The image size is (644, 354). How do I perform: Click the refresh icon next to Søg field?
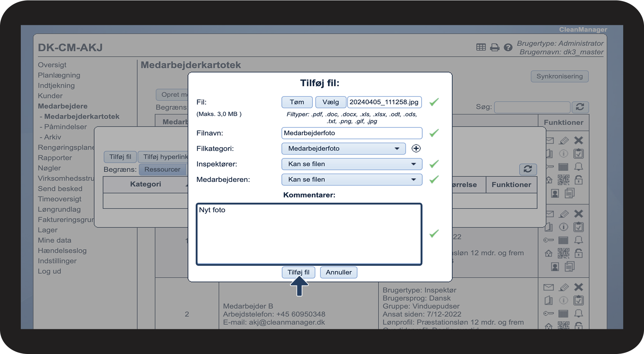[x=580, y=107]
